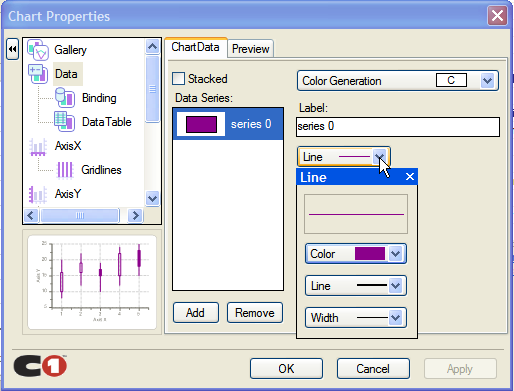
Task: Click the ComponentOne C1 logo
Action: coord(40,366)
